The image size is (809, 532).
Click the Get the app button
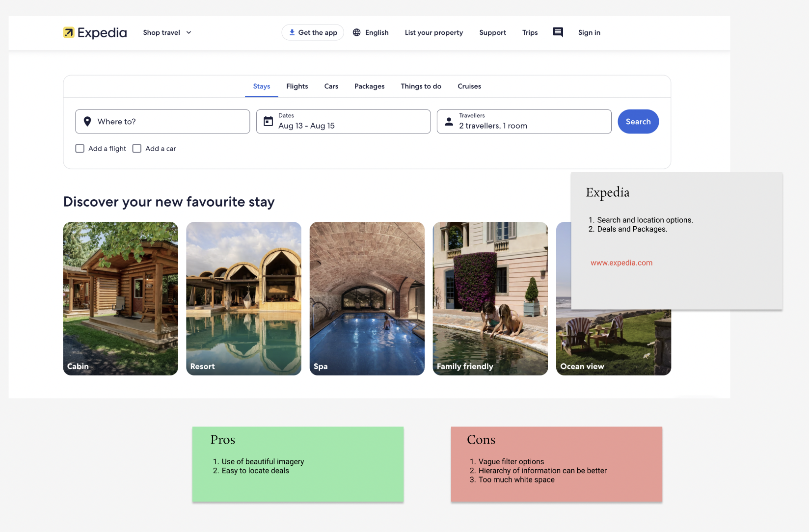click(313, 32)
